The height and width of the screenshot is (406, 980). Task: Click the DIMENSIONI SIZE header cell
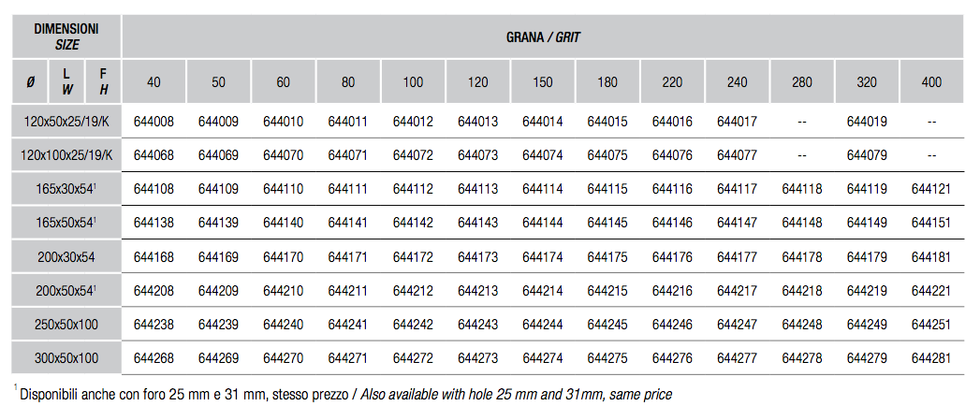coord(66,36)
